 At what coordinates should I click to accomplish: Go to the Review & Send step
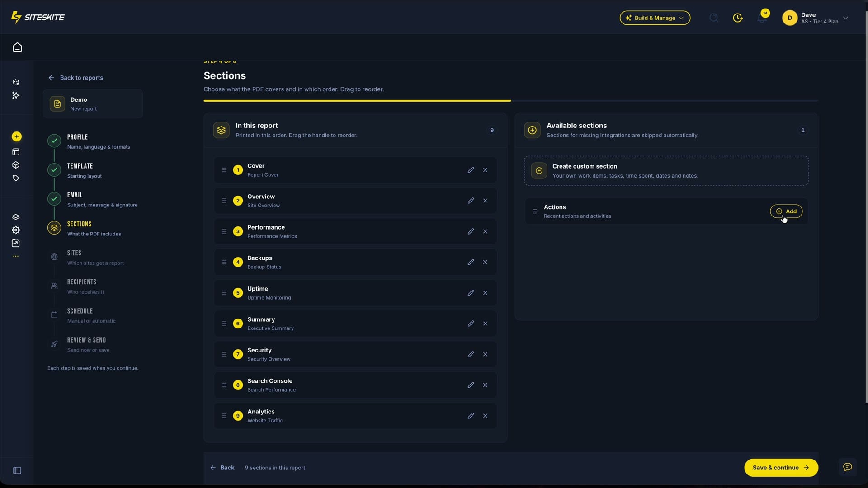point(93,344)
